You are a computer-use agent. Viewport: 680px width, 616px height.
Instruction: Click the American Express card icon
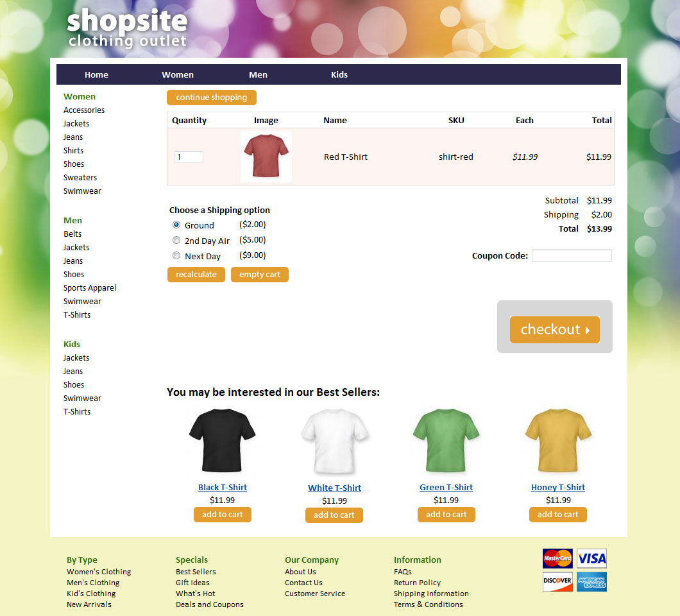591,581
